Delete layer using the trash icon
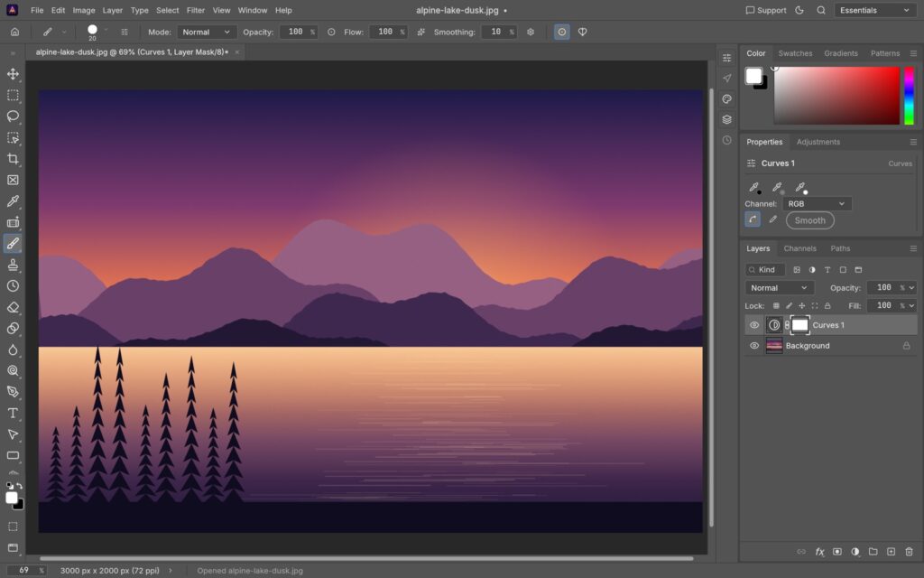Image resolution: width=924 pixels, height=578 pixels. (x=909, y=552)
